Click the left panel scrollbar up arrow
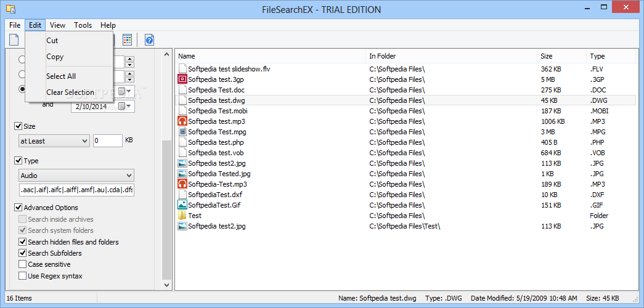Screen dimensions: 644x308 tap(166, 54)
